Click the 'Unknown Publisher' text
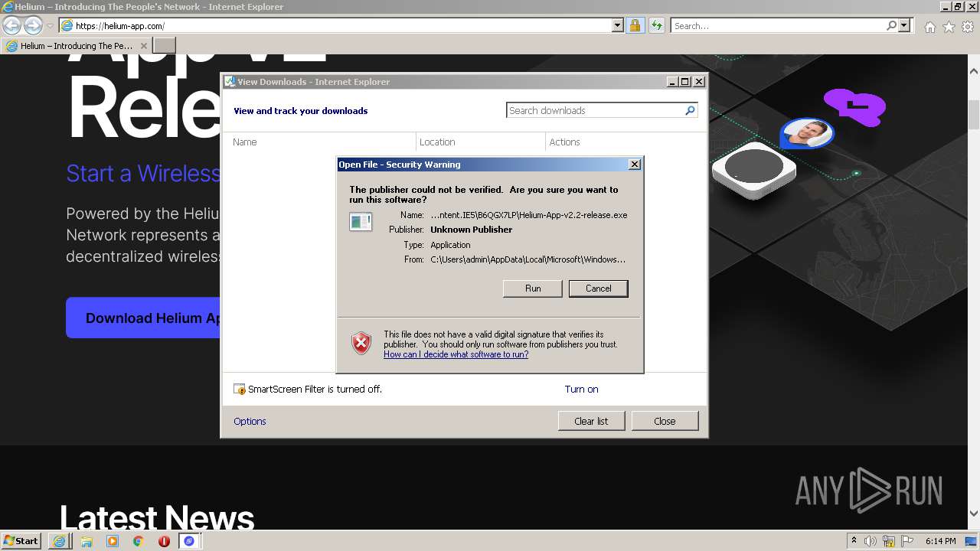The height and width of the screenshot is (551, 980). tap(471, 230)
